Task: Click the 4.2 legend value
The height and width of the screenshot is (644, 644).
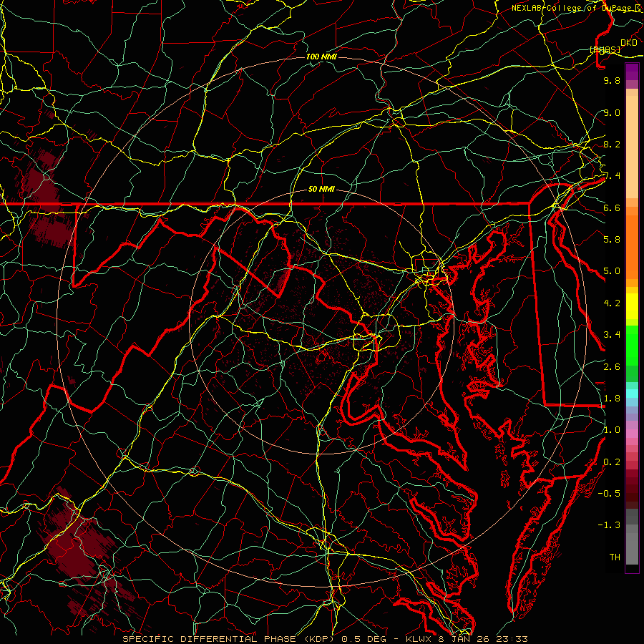Action: (612, 303)
